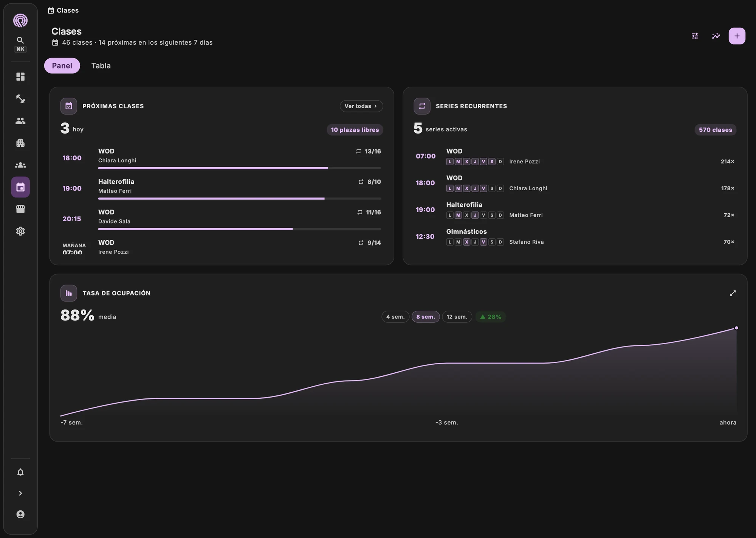Expand the Tasa de Ocupación chart
Image resolution: width=756 pixels, height=538 pixels.
733,293
